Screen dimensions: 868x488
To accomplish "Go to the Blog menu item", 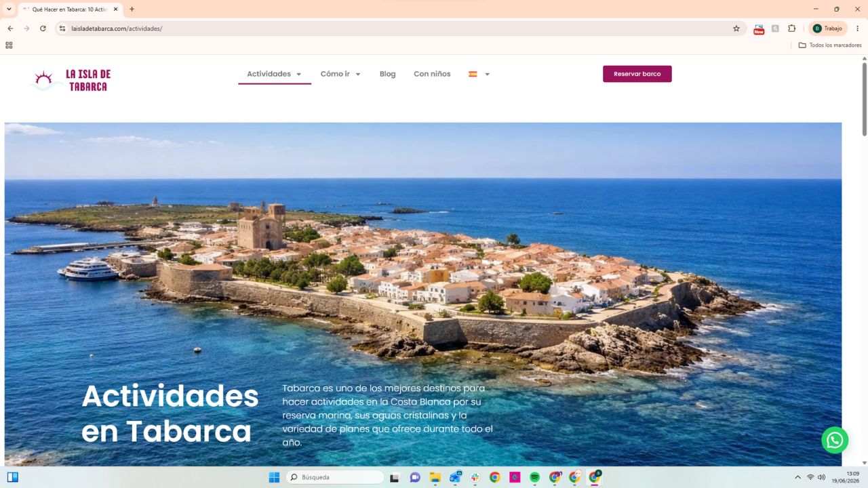I will click(387, 74).
